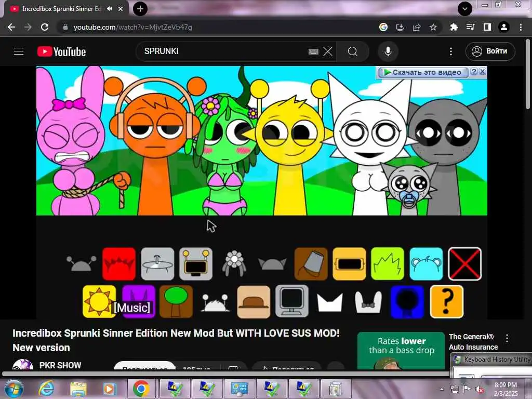Select the tan bowler hat icon
This screenshot has height=399, width=532.
(254, 301)
